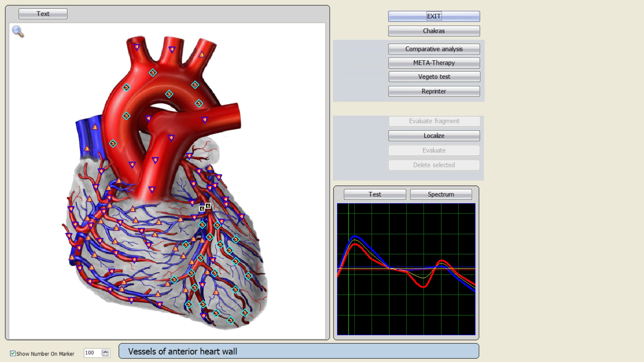Viewport: 644px width, 362px height.
Task: Select the right black square marker 6
Action: [x=208, y=206]
